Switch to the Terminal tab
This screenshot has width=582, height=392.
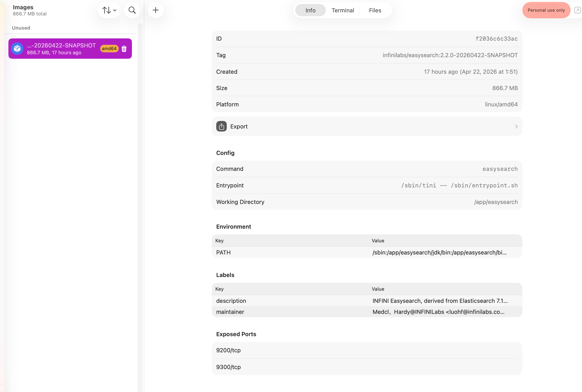pos(343,10)
